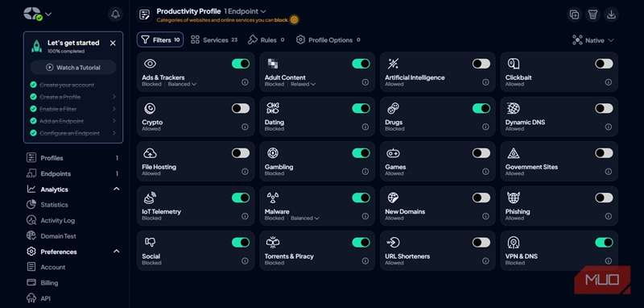Disable the Ads & Trackers filter toggle
Image resolution: width=644 pixels, height=308 pixels.
click(241, 64)
